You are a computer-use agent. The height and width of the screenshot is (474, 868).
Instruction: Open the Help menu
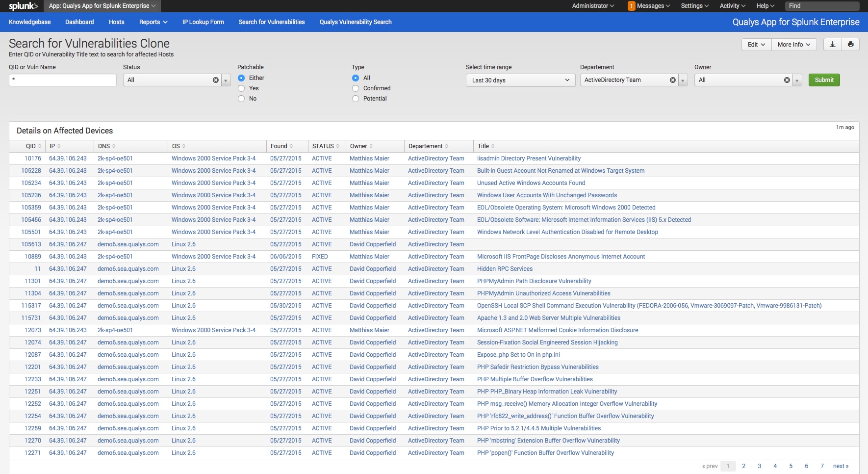(x=766, y=6)
